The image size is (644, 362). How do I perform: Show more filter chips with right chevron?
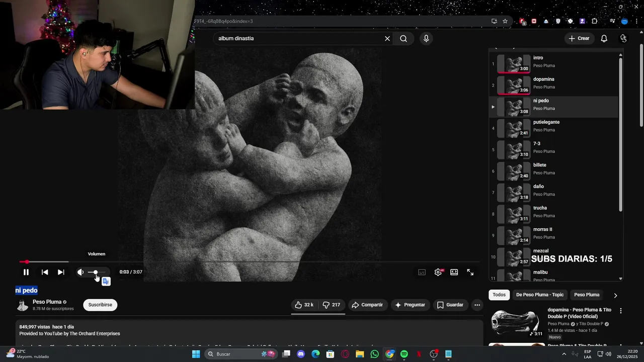(615, 295)
